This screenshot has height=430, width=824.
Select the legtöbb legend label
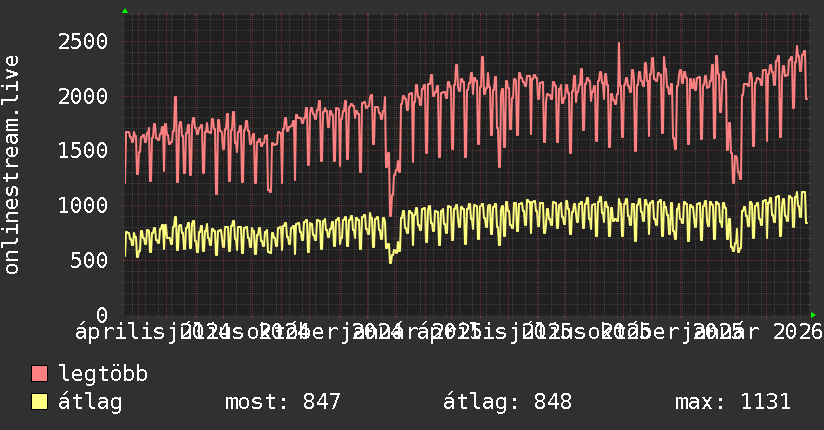click(x=103, y=374)
